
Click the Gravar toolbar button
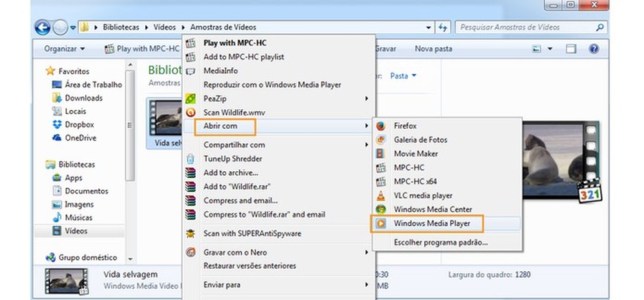385,49
